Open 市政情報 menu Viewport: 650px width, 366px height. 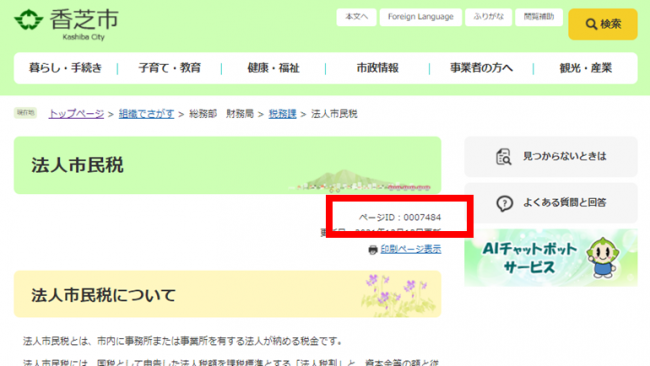click(x=378, y=68)
